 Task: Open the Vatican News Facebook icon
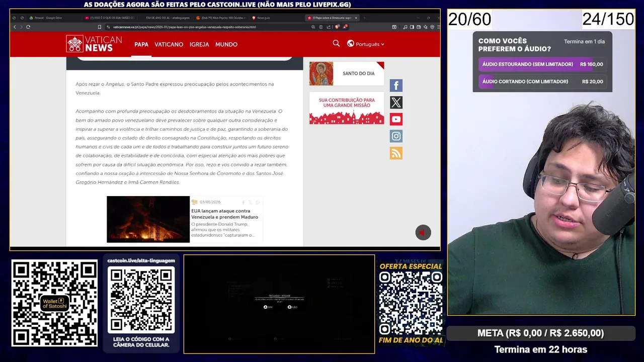(x=396, y=85)
